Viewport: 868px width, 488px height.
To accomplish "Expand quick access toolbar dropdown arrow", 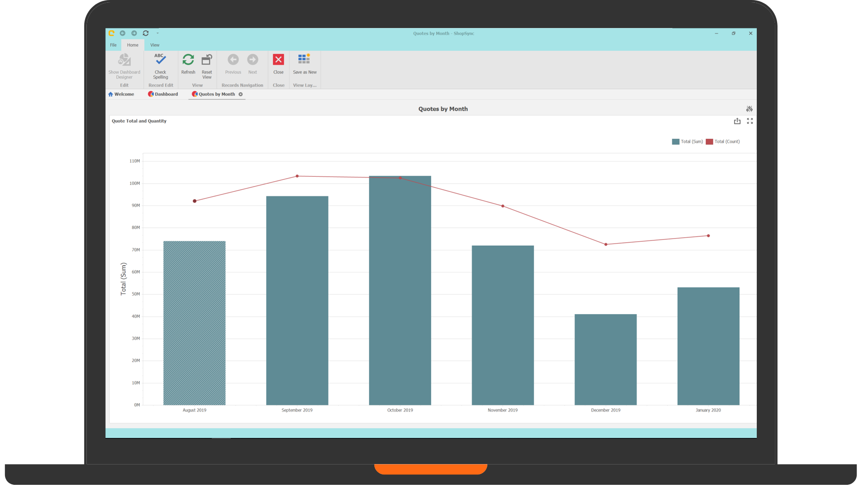I will click(157, 33).
